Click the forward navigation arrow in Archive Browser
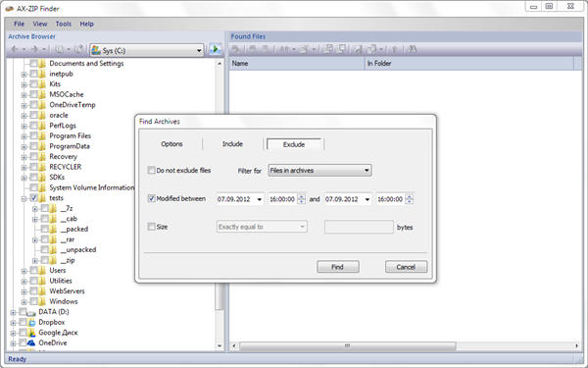 (34, 49)
